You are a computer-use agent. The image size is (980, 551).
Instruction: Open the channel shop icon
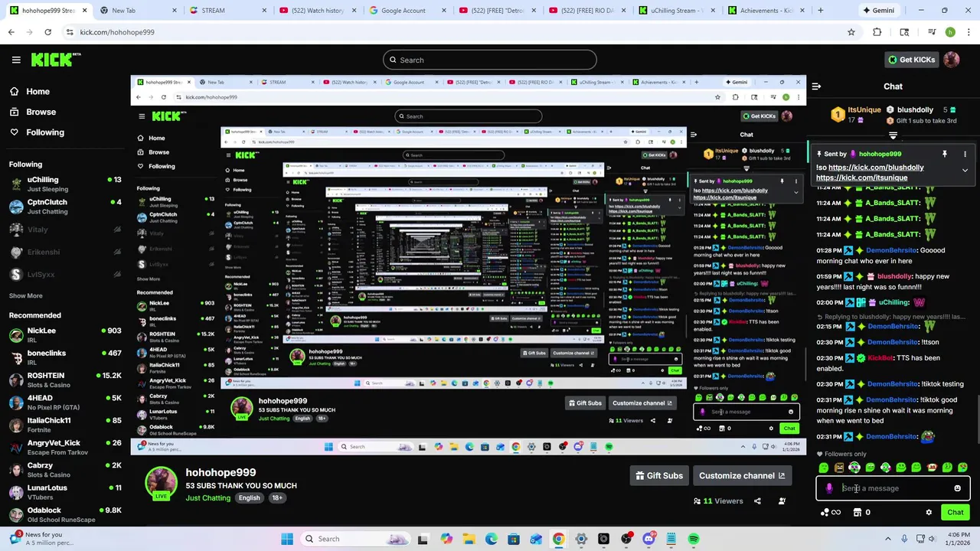857,513
